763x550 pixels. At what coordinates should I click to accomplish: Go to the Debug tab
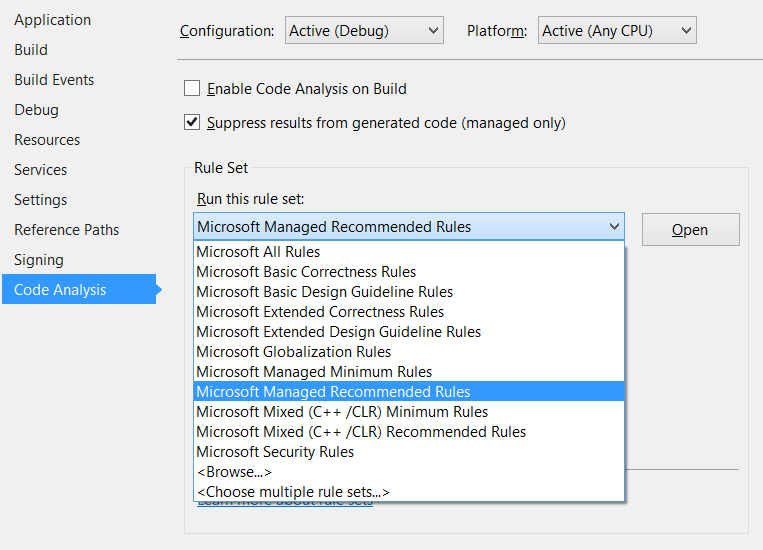tap(36, 110)
